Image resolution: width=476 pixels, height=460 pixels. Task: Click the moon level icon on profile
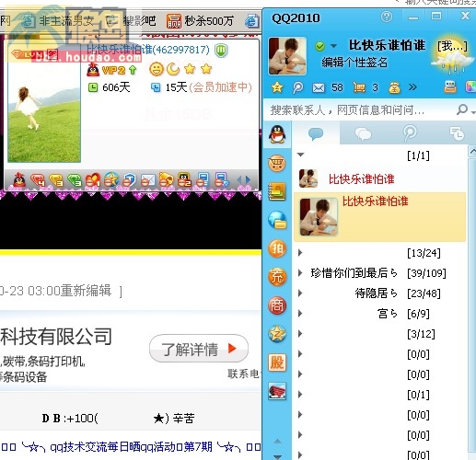point(173,69)
